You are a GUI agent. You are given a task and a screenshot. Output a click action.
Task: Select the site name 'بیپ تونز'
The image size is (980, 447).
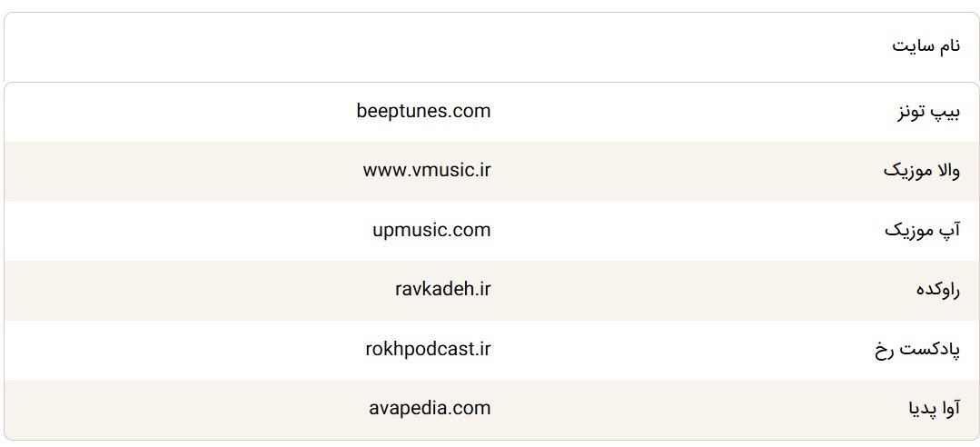(926, 113)
